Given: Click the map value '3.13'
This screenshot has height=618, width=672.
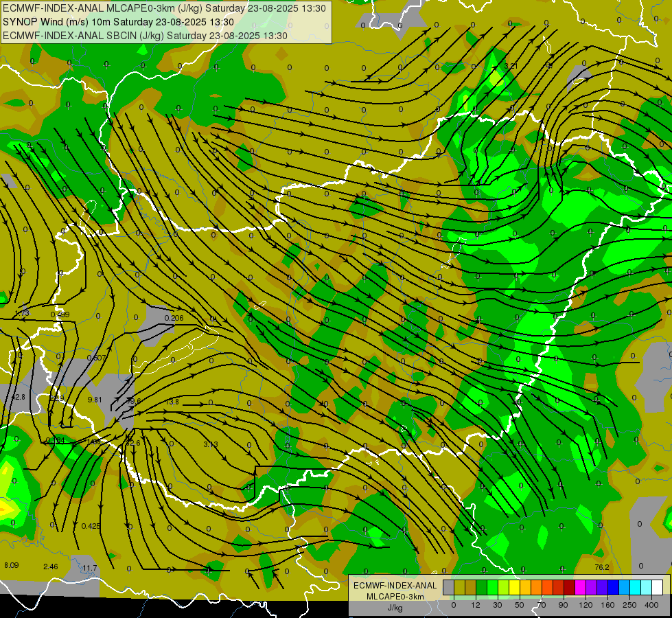Looking at the screenshot, I should point(211,444).
